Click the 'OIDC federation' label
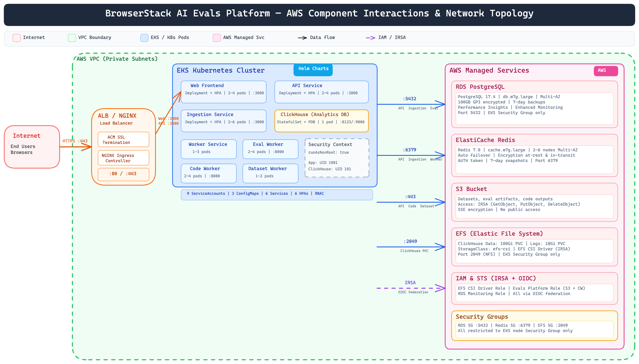The height and width of the screenshot is (364, 639). [413, 292]
